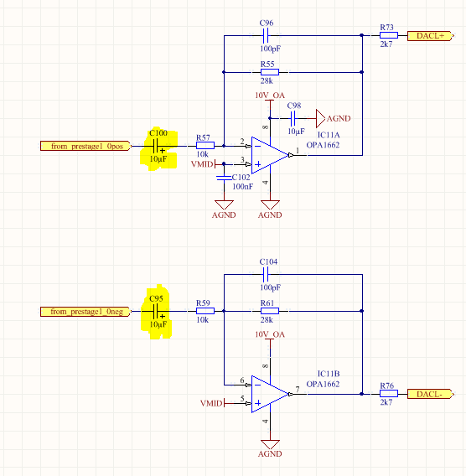
Task: Select op-amp IC11A triangle symbol
Action: click(x=270, y=155)
